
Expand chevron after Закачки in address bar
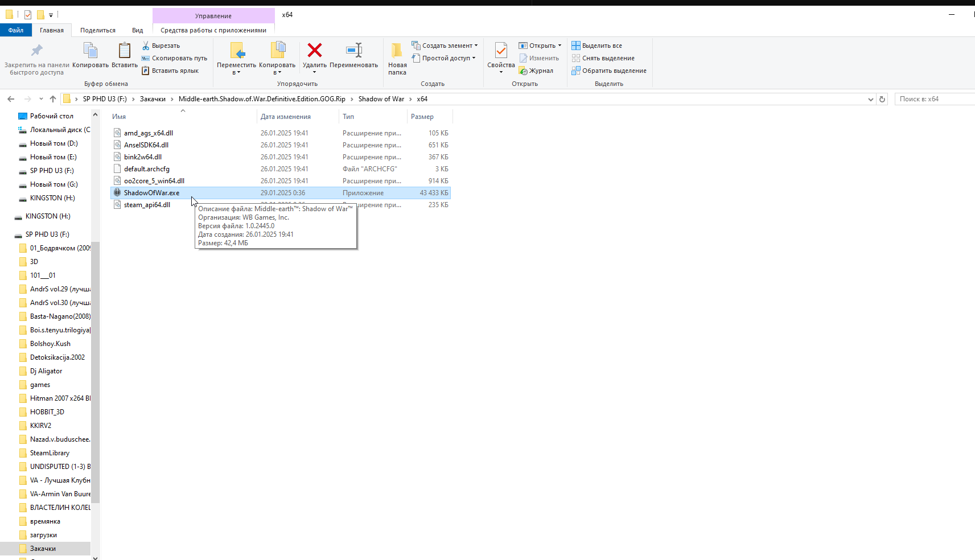pyautogui.click(x=172, y=99)
